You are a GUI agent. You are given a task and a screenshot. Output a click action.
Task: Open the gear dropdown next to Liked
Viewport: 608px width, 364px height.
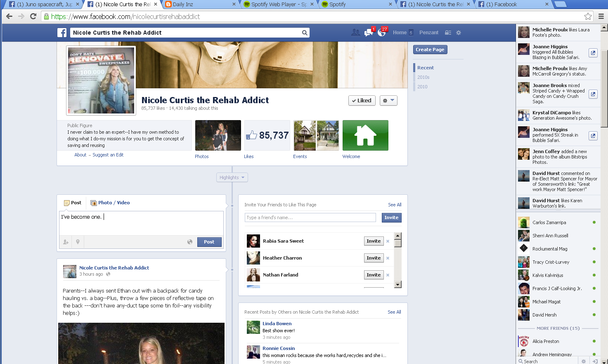pyautogui.click(x=388, y=100)
